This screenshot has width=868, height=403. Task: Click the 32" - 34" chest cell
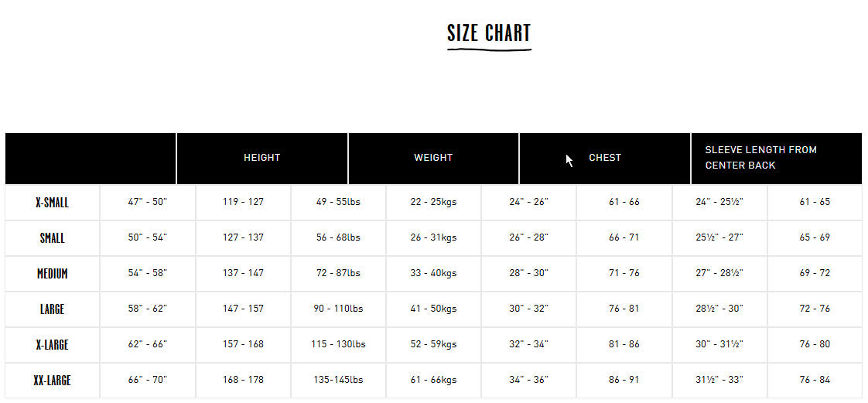coord(528,343)
